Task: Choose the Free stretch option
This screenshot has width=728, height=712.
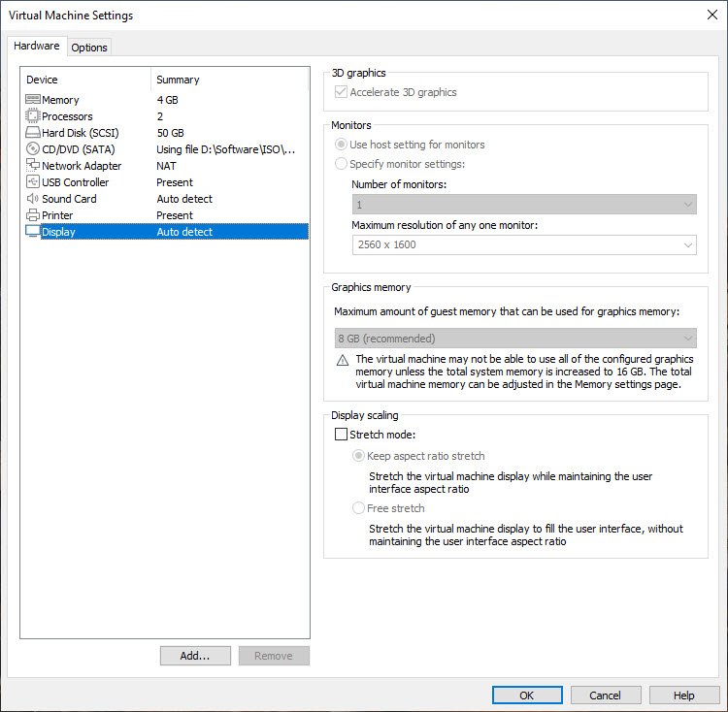Action: pos(358,508)
